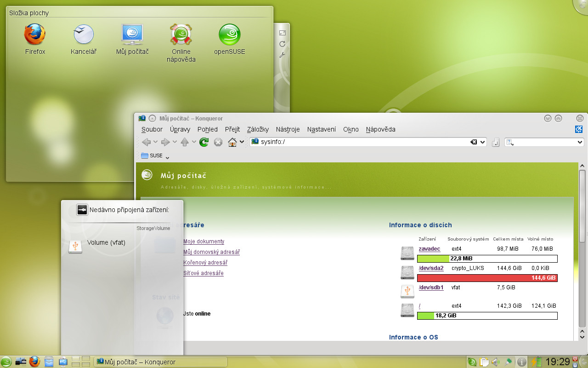Open the Home button dropdown arrow
Viewport: 588px width, 368px height.
click(242, 142)
